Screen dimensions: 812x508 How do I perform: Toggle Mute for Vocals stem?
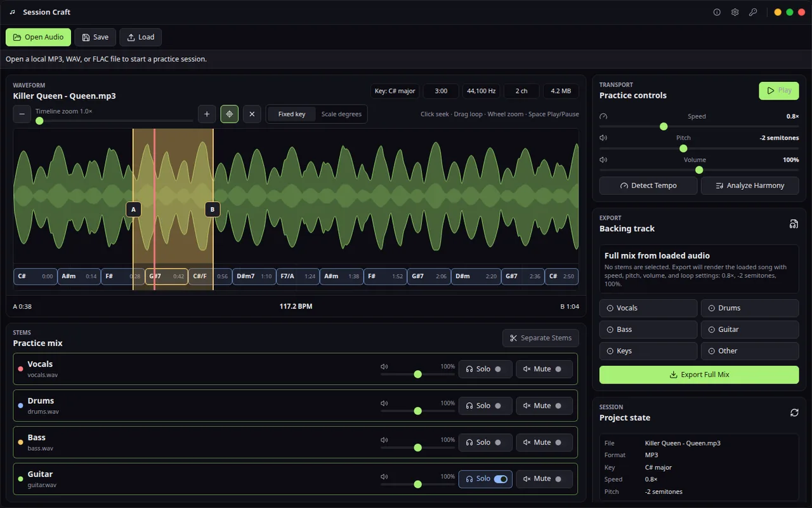coord(544,369)
